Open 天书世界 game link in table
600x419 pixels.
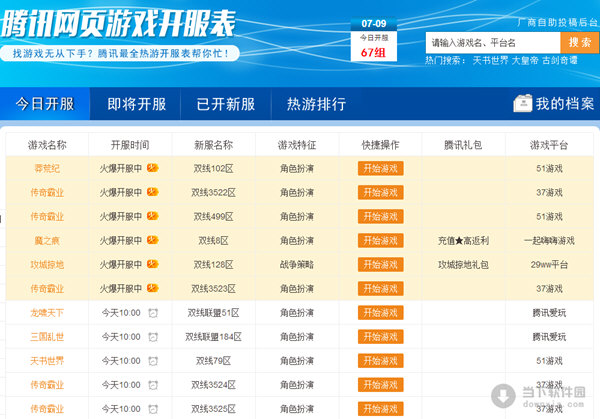pyautogui.click(x=47, y=361)
